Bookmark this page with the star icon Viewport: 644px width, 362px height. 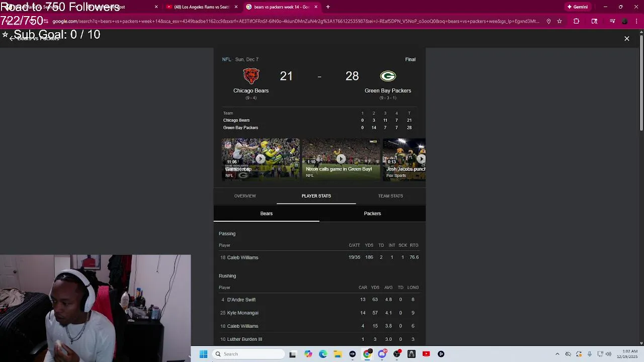tap(559, 21)
